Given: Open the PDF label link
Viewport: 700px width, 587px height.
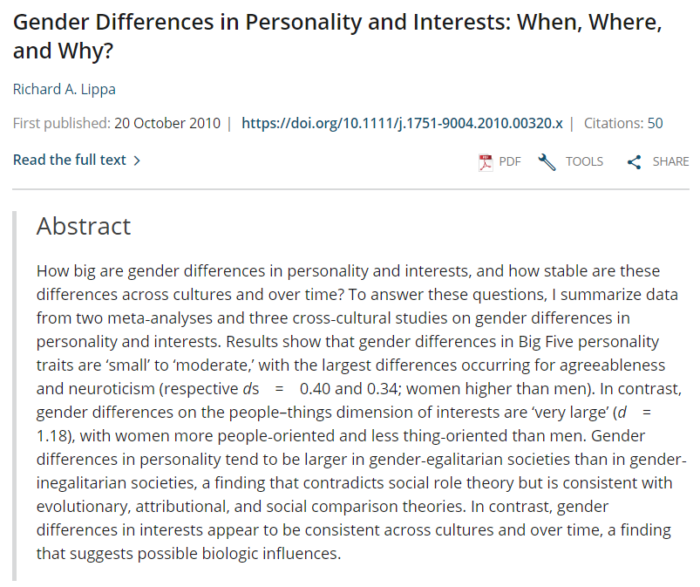Looking at the screenshot, I should 510,162.
